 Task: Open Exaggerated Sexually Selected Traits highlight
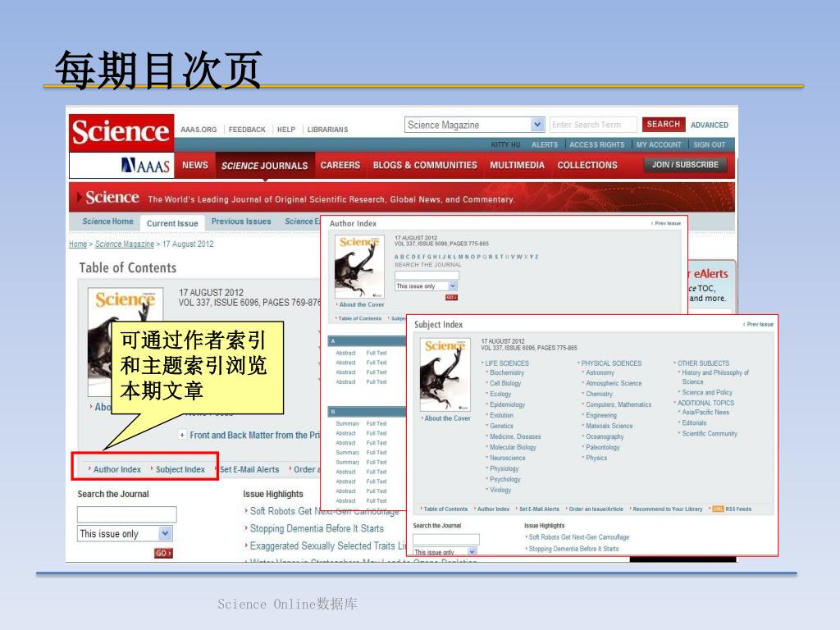click(x=327, y=546)
